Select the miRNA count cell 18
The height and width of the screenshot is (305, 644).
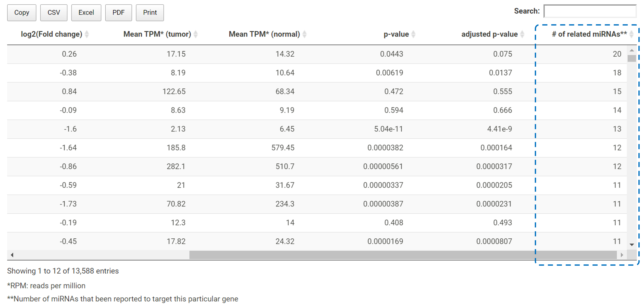click(617, 73)
